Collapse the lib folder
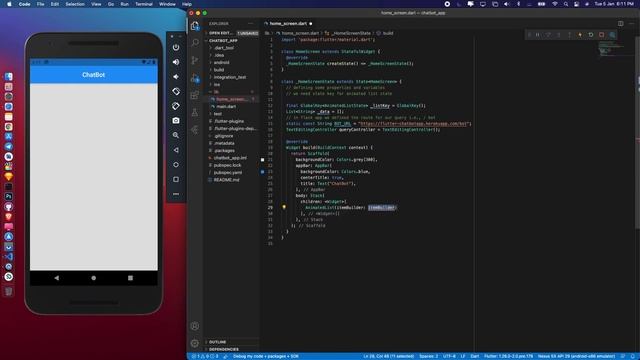Viewport: 640px width, 360px height. (x=216, y=92)
